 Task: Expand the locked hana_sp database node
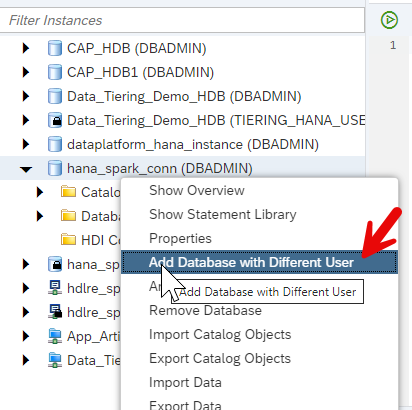click(26, 264)
